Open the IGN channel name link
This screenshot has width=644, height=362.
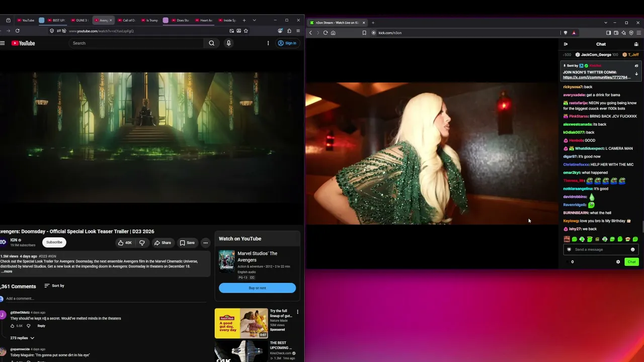14,240
